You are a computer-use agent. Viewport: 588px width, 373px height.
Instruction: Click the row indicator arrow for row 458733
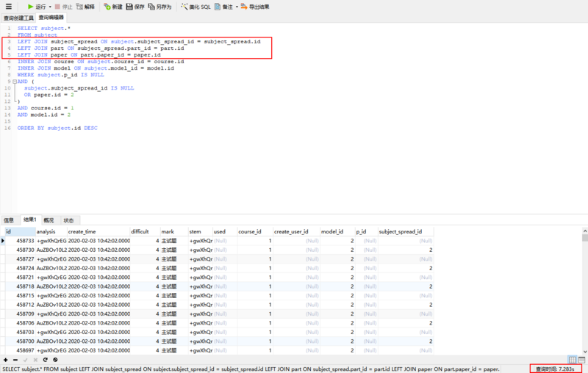pos(3,241)
